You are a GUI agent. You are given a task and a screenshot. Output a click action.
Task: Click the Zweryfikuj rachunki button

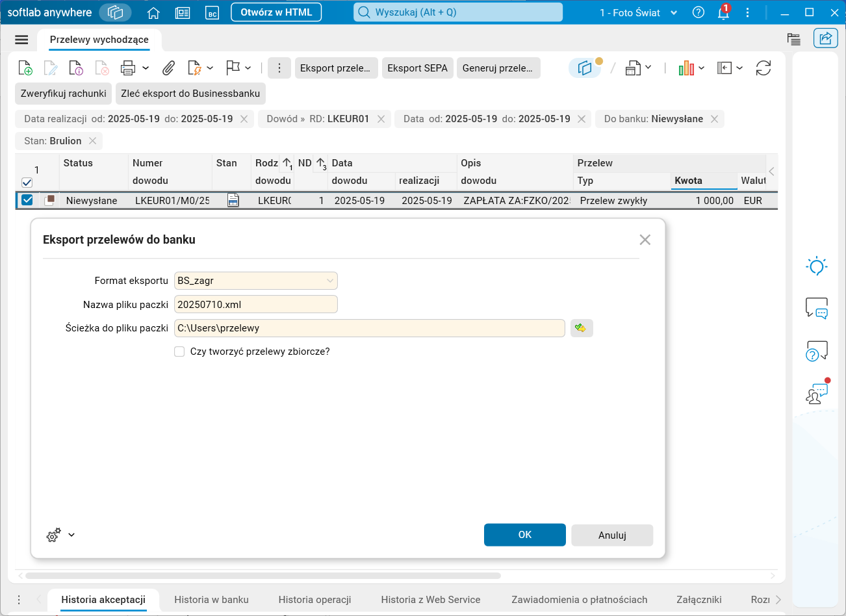tap(64, 94)
